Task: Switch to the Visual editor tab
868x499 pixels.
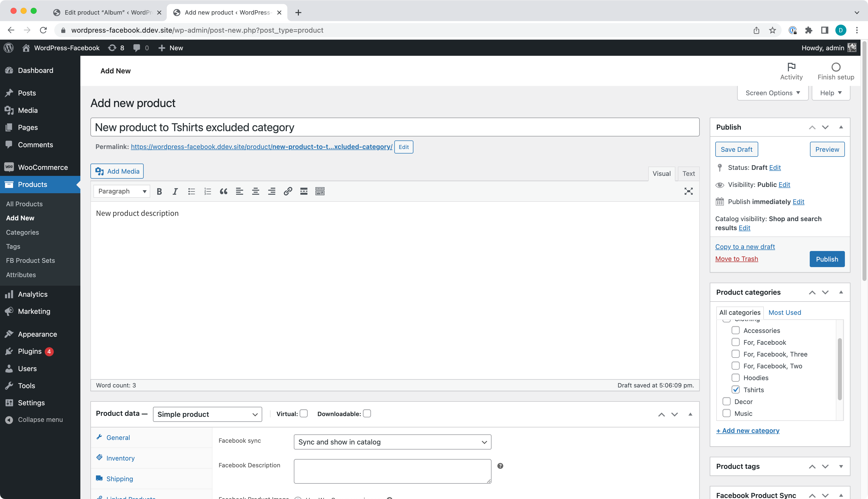Action: point(661,173)
